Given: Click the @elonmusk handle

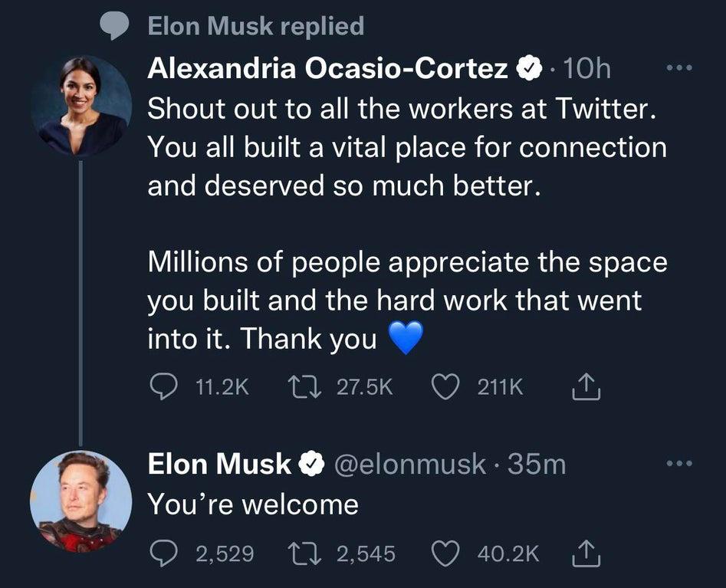Looking at the screenshot, I should click(x=411, y=464).
